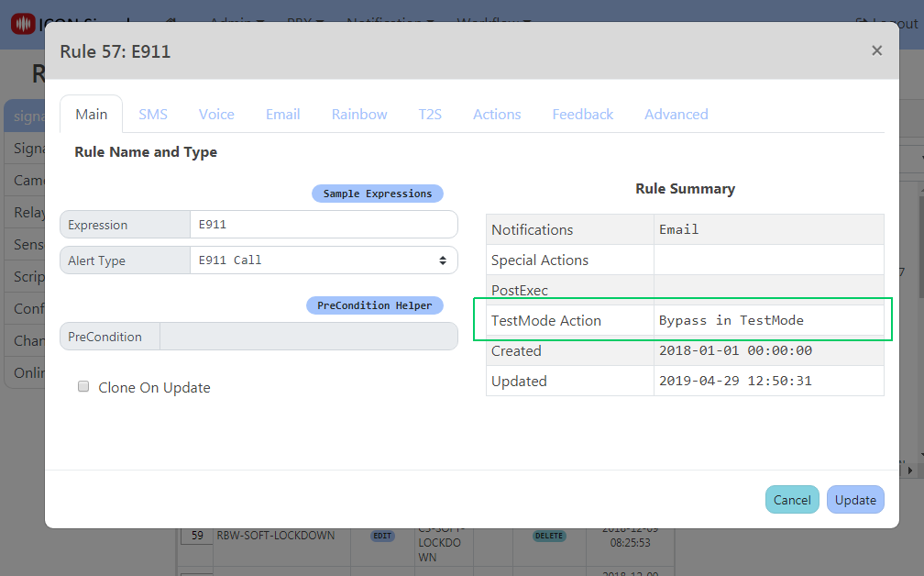924x576 pixels.
Task: Expand the Alert Type dropdown
Action: (323, 260)
